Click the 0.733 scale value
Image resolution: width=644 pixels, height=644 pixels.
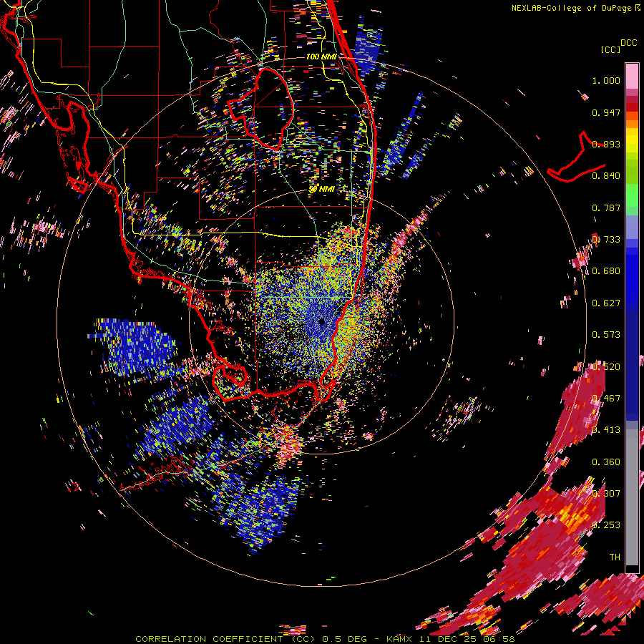pyautogui.click(x=606, y=240)
